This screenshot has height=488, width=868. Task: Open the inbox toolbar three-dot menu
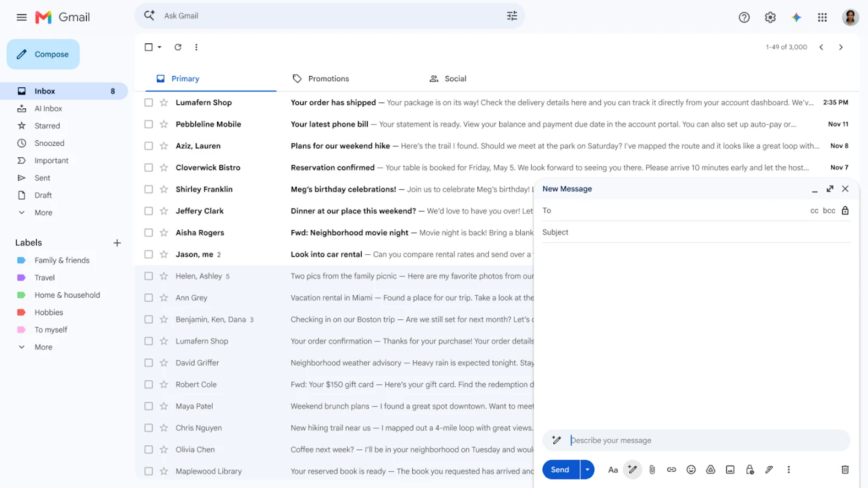[x=196, y=47]
